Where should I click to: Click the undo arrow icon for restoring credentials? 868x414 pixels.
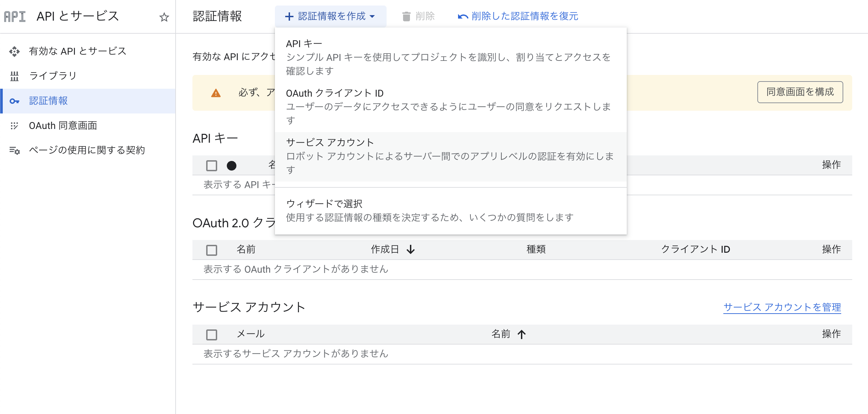(x=463, y=16)
